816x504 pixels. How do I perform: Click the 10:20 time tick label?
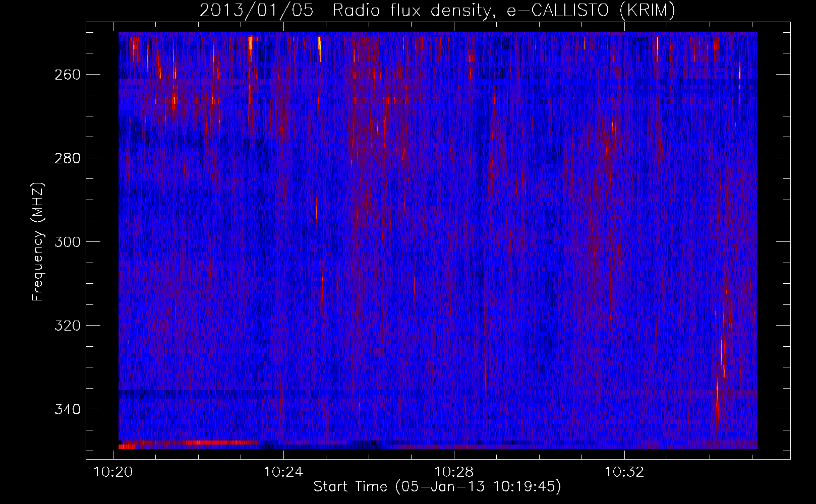pyautogui.click(x=113, y=472)
